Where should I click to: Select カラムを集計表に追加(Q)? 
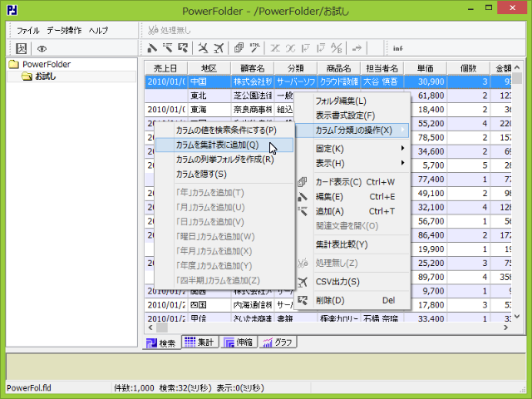point(224,145)
